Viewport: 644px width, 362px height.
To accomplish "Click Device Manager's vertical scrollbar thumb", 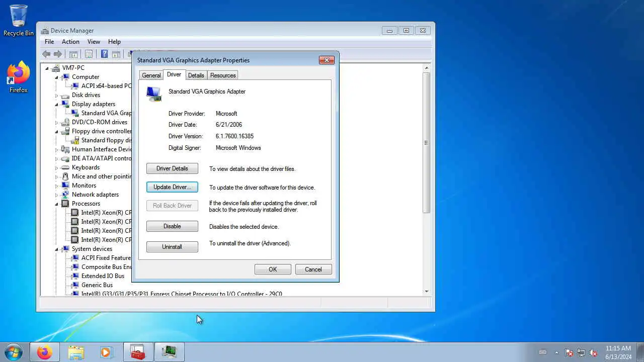I will click(427, 143).
